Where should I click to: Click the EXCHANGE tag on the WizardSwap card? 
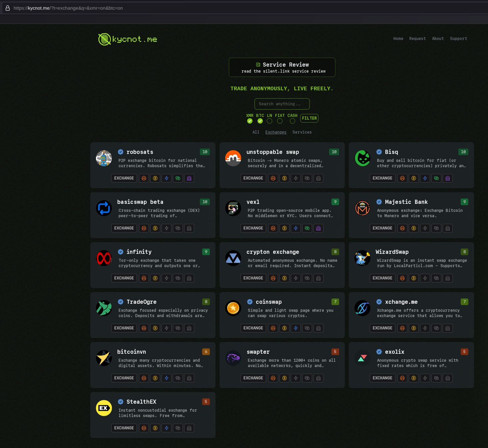pyautogui.click(x=382, y=278)
